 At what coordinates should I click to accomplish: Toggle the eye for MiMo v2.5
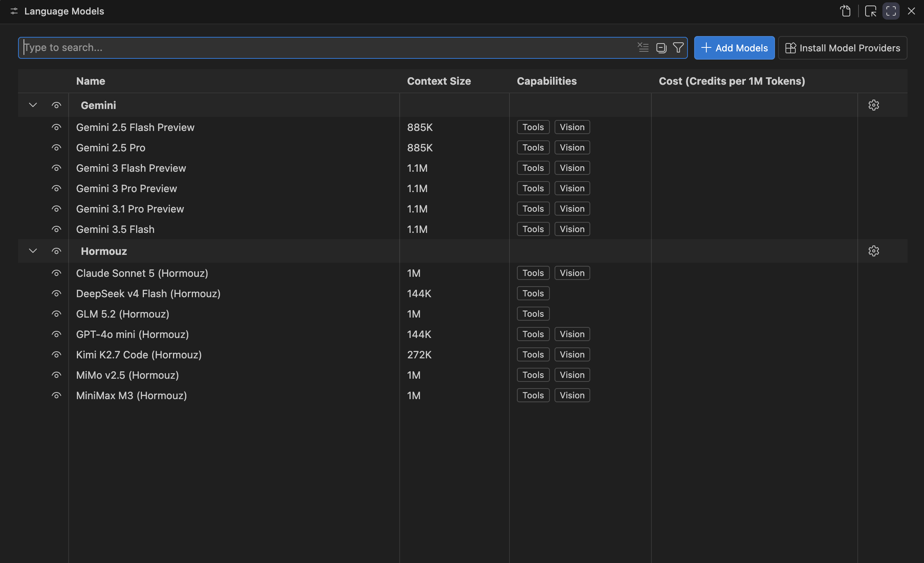pyautogui.click(x=56, y=375)
